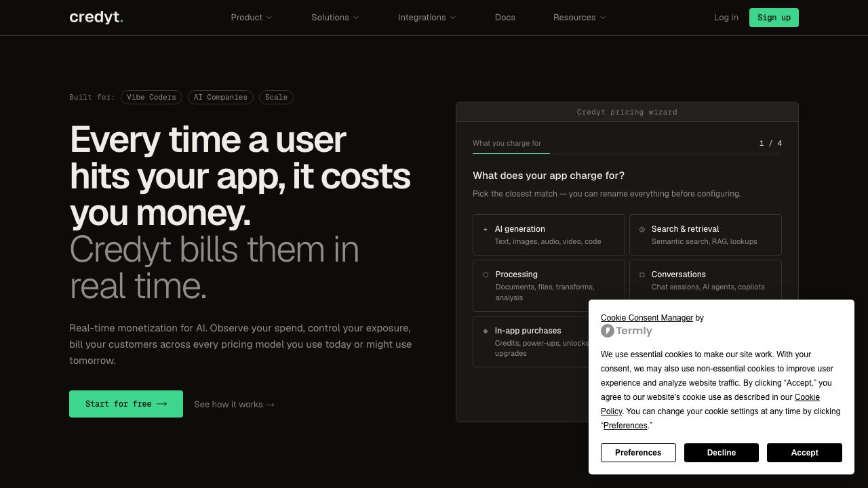The width and height of the screenshot is (868, 488).
Task: Choose the Processing option card
Action: [549, 286]
